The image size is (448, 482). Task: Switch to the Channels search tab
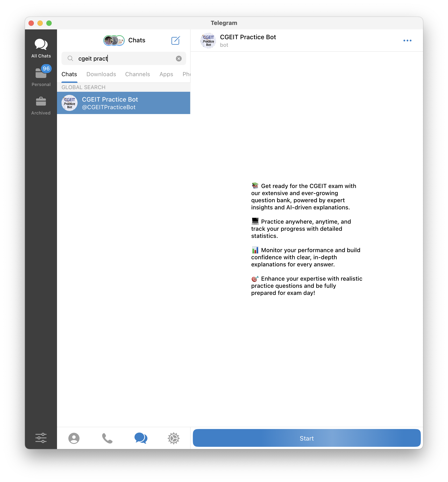click(137, 74)
